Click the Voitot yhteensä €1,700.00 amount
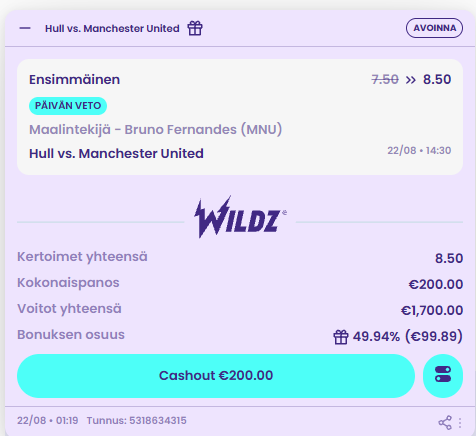The image size is (476, 436). [432, 310]
